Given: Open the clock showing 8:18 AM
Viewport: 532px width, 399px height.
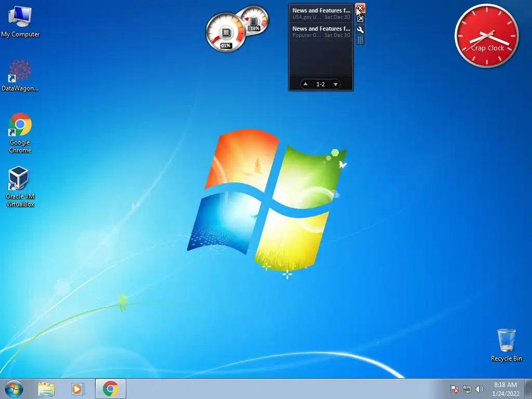Looking at the screenshot, I should 506,389.
